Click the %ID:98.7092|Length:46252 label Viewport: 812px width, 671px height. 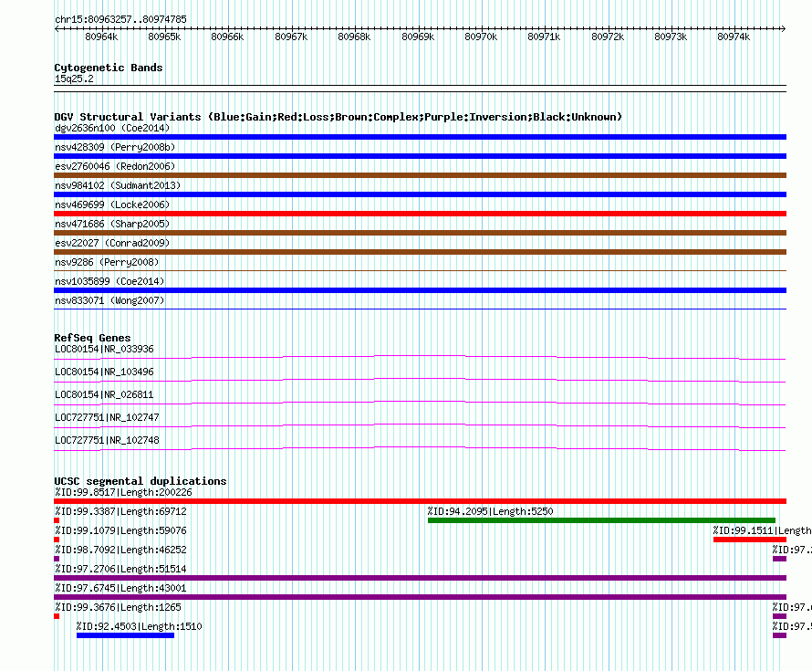120,550
